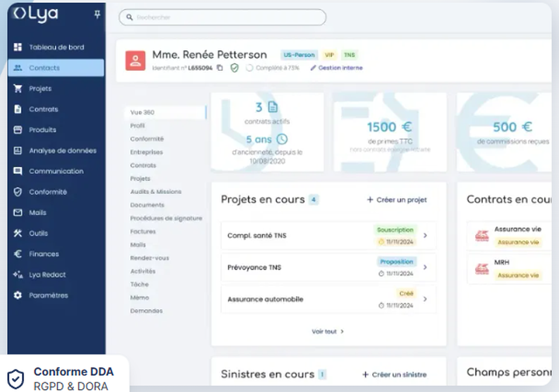This screenshot has height=392, width=559.
Task: Open Rendez-vous section
Action: (x=149, y=258)
